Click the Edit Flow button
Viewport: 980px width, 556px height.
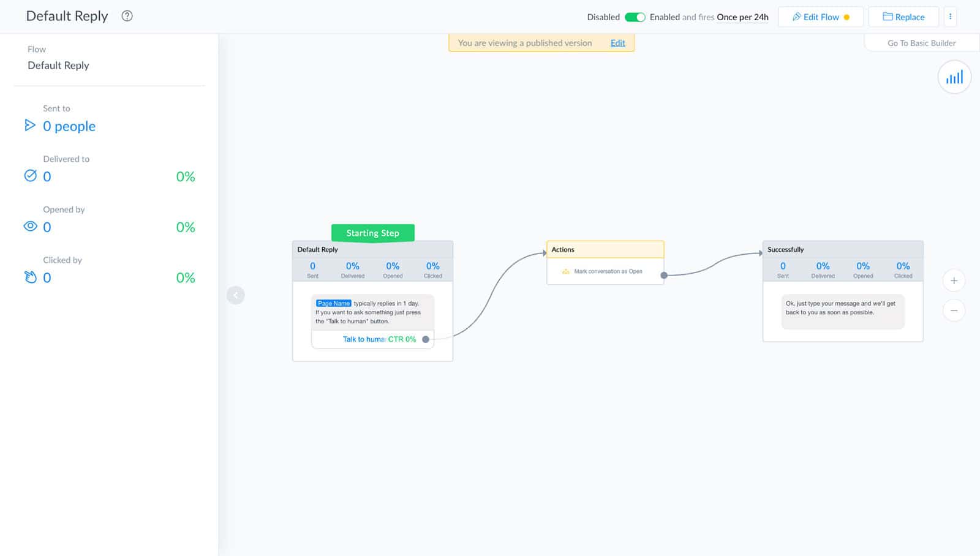coord(821,17)
